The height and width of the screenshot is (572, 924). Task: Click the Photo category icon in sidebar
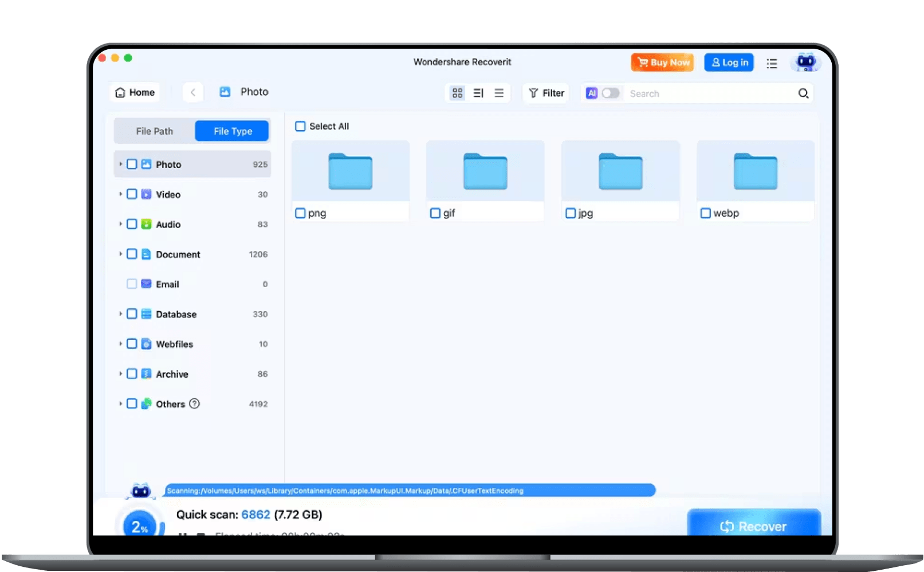pos(146,164)
